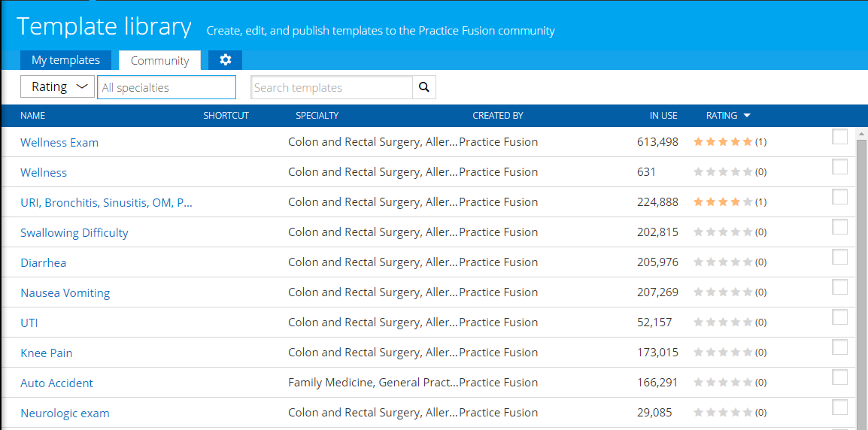Click the Wellness row star rating
This screenshot has height=430, width=868.
point(722,172)
